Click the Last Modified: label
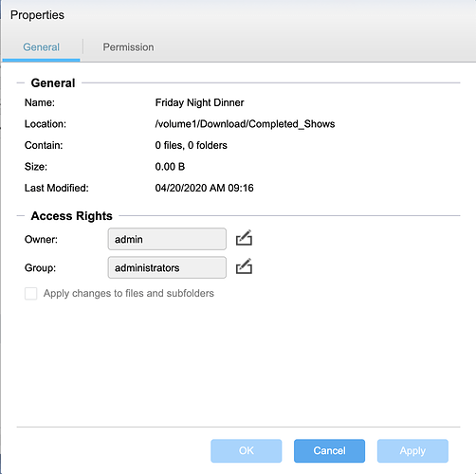 click(x=57, y=188)
